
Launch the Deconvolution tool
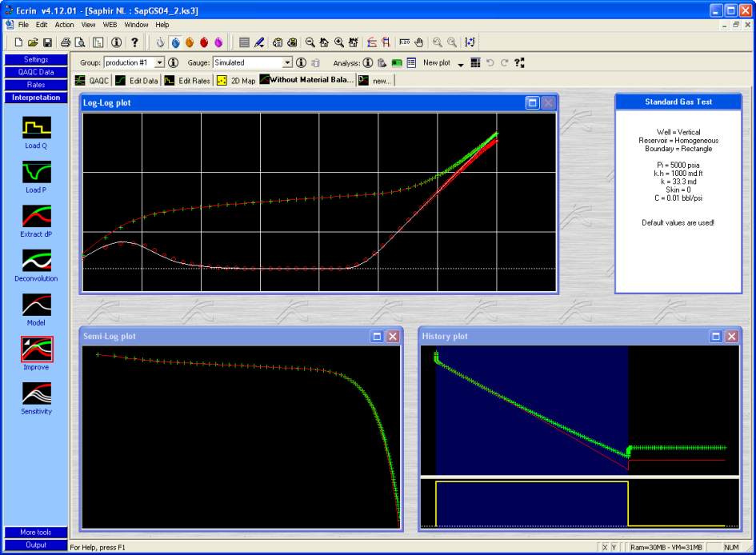pyautogui.click(x=36, y=261)
